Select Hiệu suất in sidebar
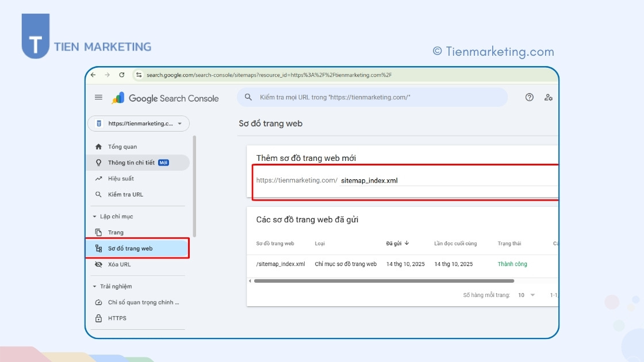Screen dimensions: 644x362 click(x=121, y=179)
